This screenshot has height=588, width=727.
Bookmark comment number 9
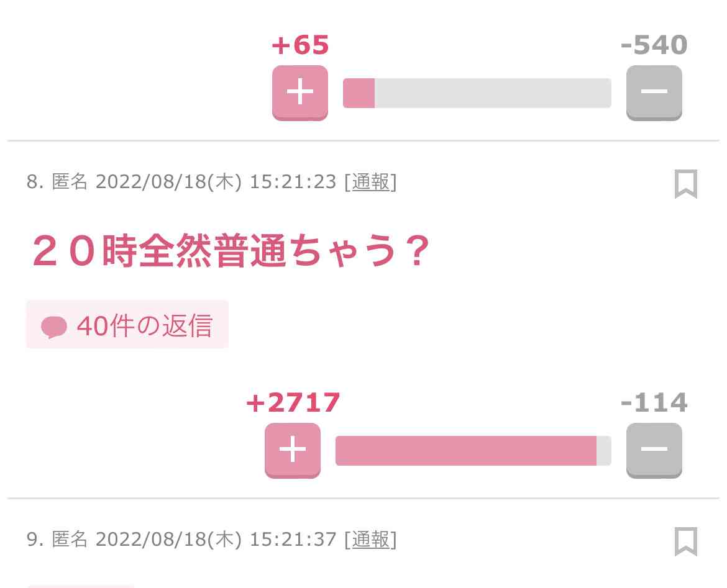pos(686,541)
